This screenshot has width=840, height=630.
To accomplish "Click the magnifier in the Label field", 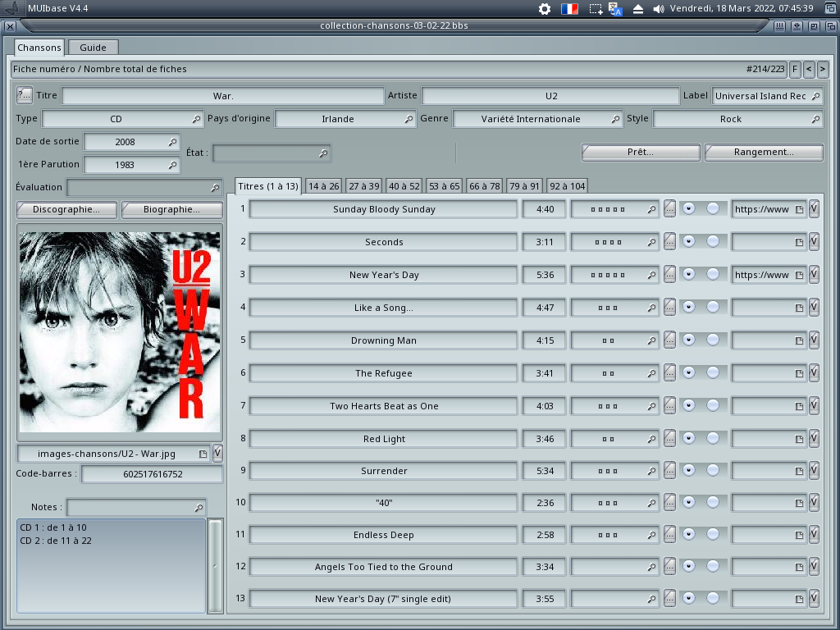I will pyautogui.click(x=815, y=96).
